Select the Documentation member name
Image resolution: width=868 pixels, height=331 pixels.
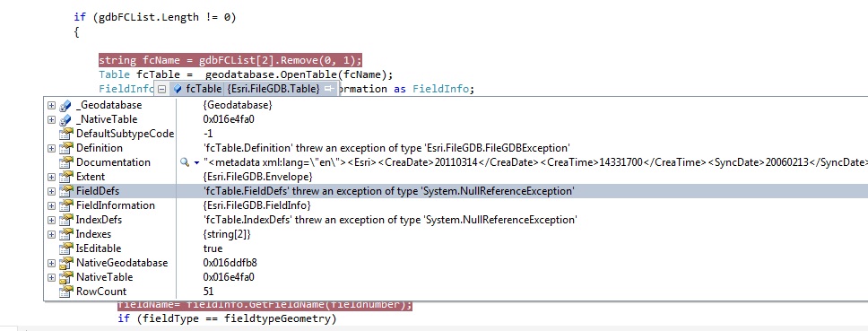tap(113, 162)
